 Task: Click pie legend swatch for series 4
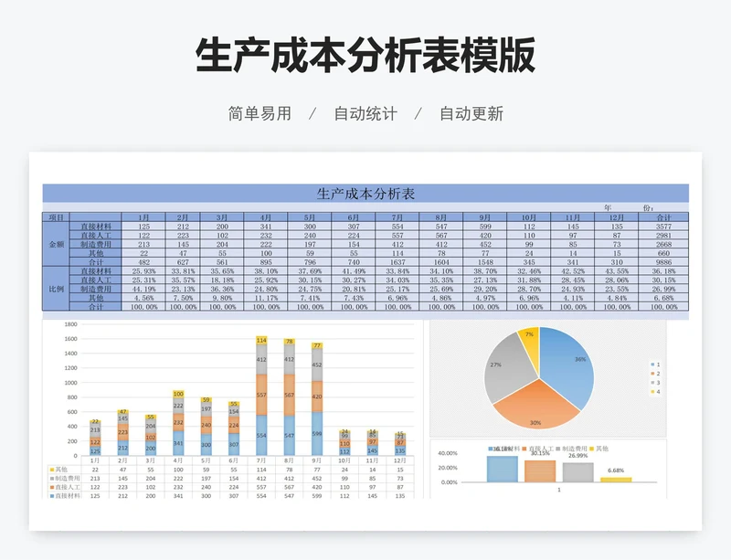[652, 392]
